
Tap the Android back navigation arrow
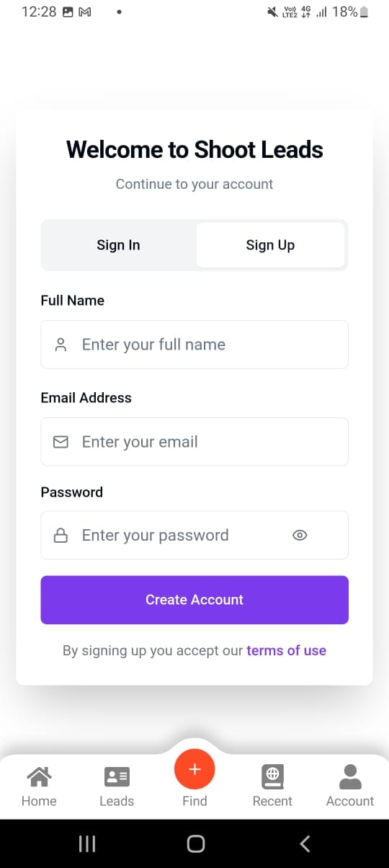(305, 843)
